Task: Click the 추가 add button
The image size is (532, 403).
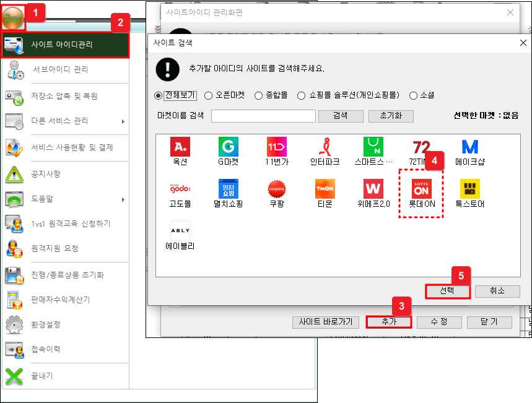Action: (x=389, y=322)
